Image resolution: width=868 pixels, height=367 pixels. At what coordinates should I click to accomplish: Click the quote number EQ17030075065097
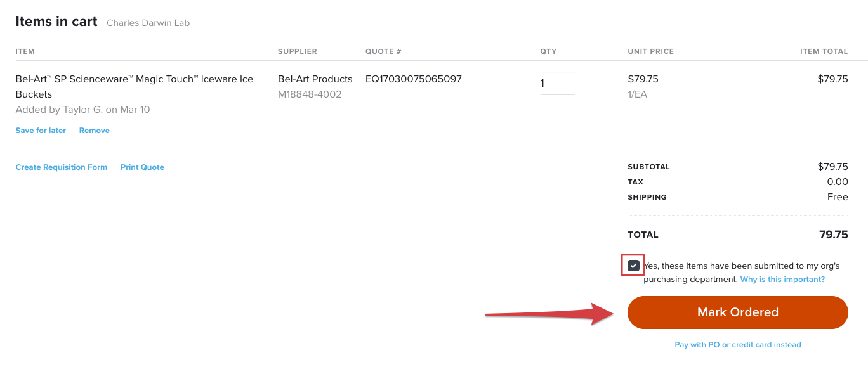point(413,79)
